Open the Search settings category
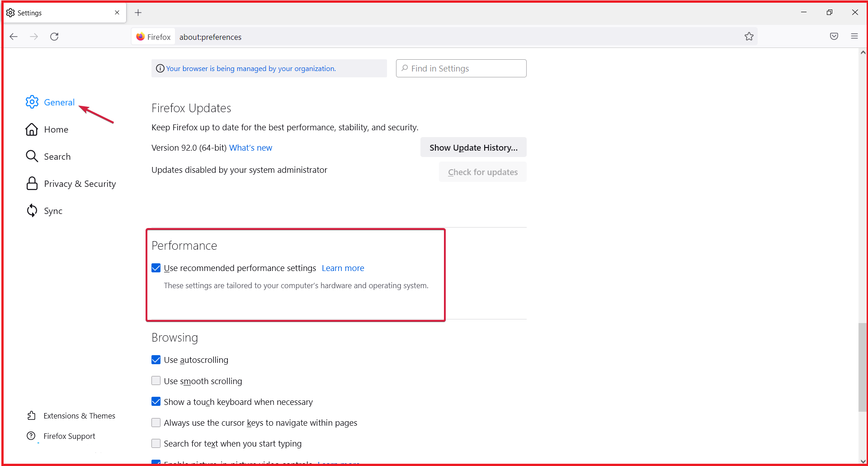The image size is (868, 466). (48, 157)
